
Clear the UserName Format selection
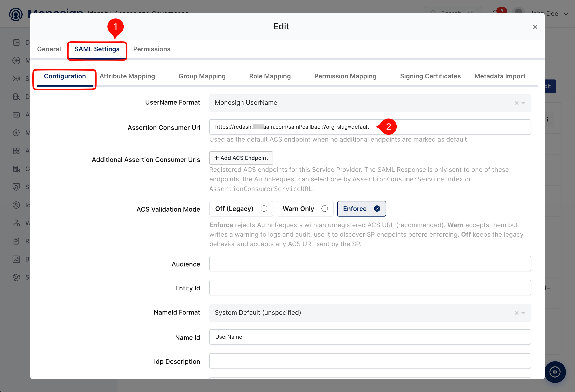pyautogui.click(x=517, y=103)
